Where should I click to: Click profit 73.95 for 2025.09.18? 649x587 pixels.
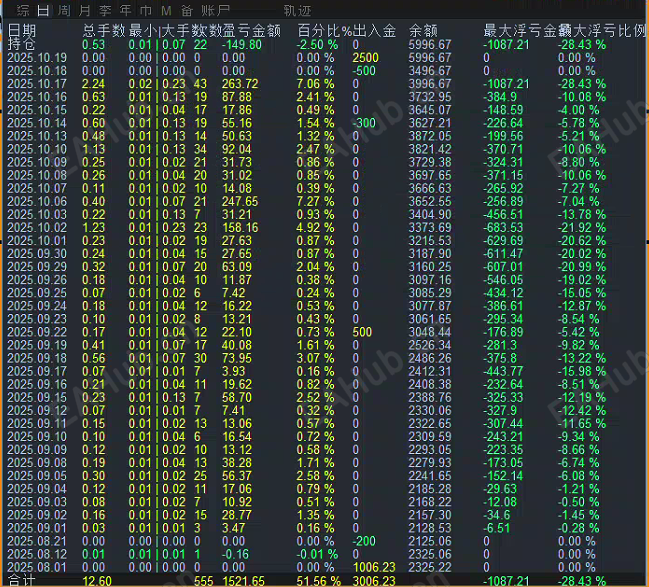(x=237, y=358)
